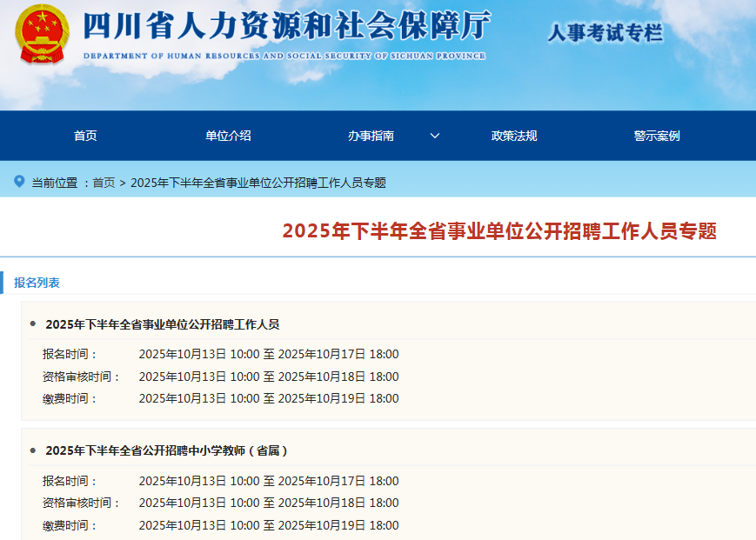This screenshot has width=756, height=540.
Task: Open 2025年下半年全省事业单位公开招聘工作人员 entry
Action: [162, 324]
